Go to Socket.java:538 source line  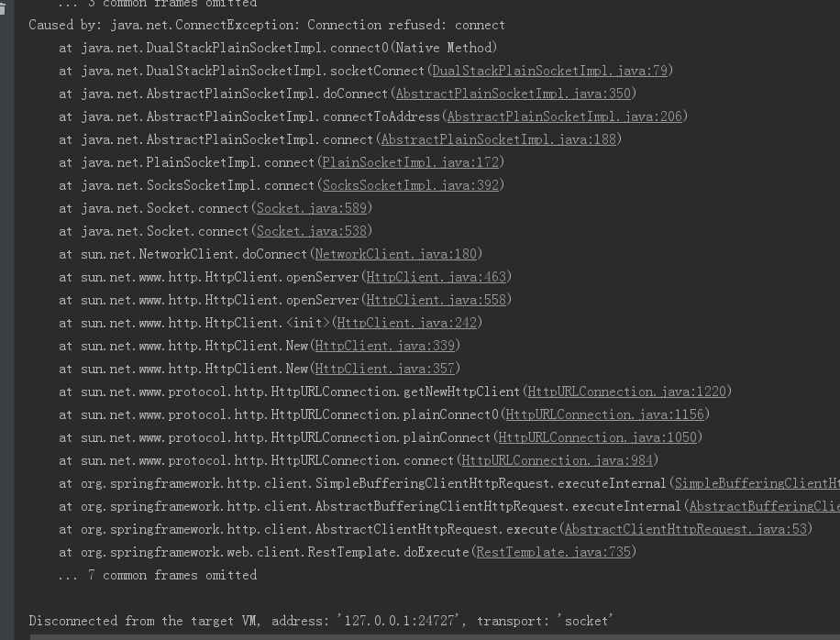[x=312, y=231]
